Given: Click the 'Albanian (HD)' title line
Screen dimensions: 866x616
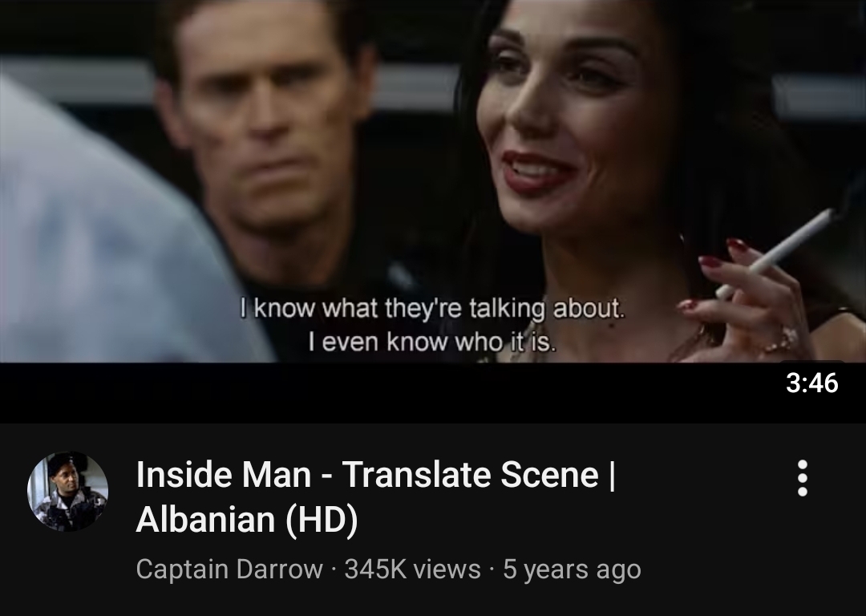Looking at the screenshot, I should [247, 519].
